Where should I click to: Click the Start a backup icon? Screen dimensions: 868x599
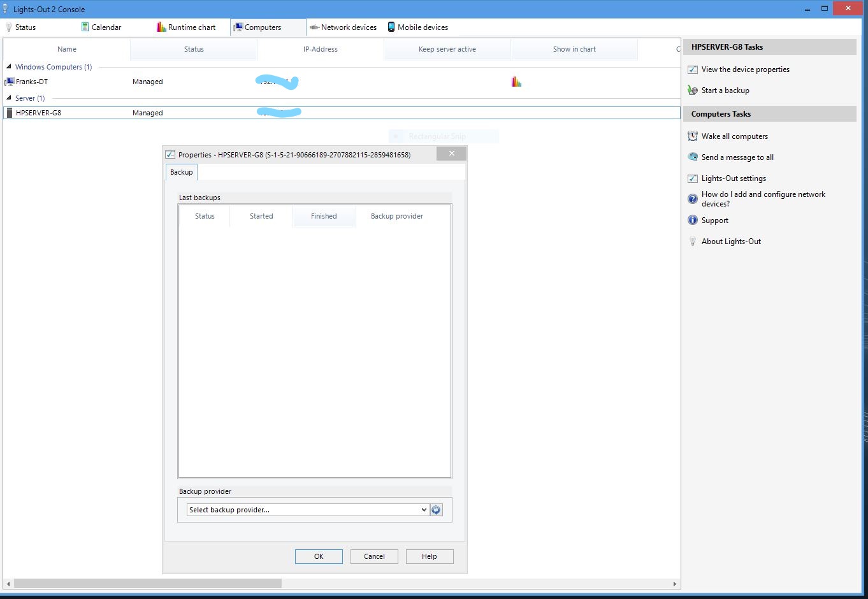[x=693, y=90]
